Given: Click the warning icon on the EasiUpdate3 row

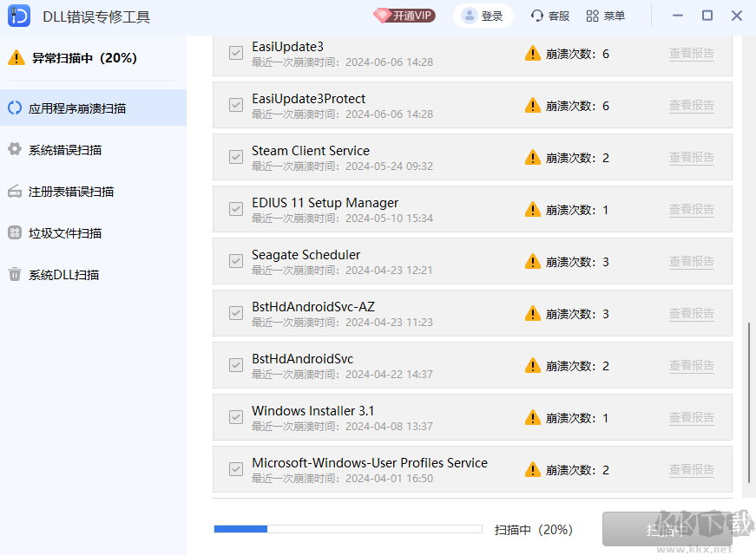Looking at the screenshot, I should tap(532, 53).
